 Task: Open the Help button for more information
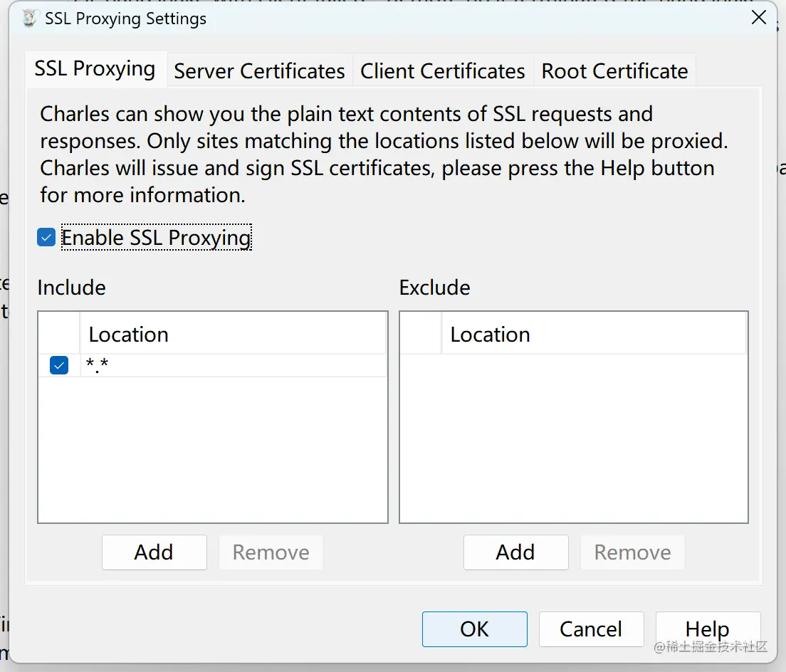(708, 629)
